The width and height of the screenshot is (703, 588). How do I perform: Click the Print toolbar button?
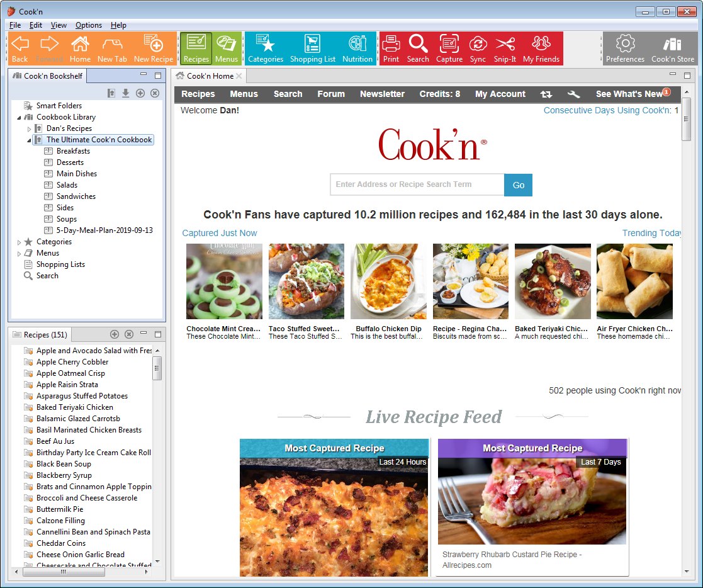391,49
